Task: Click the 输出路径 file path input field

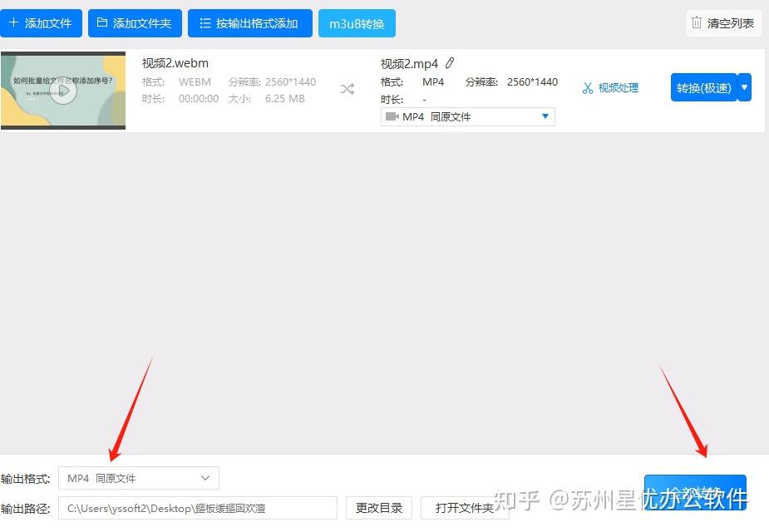Action: click(198, 508)
